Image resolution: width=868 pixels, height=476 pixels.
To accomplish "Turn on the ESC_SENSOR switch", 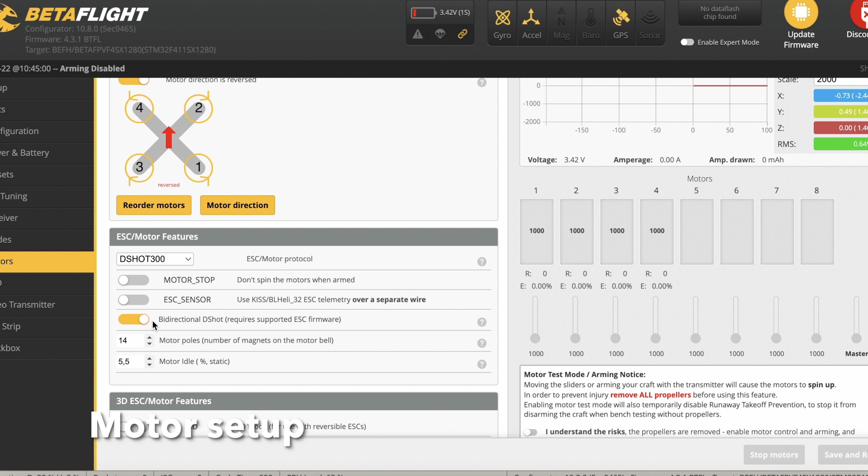I will point(134,299).
